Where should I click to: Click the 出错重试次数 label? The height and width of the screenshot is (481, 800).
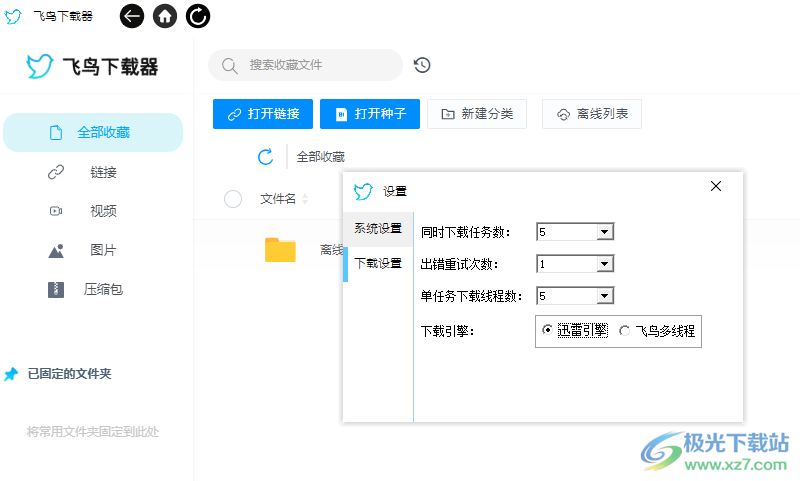click(459, 264)
